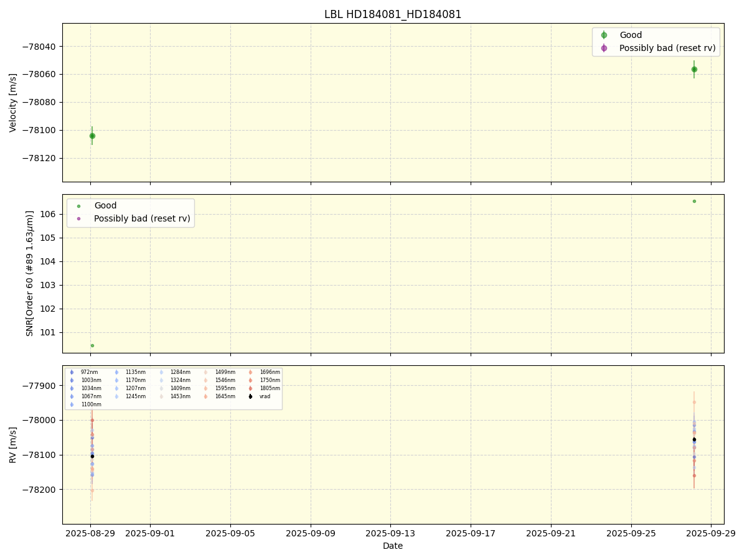Click the 2025-08-29 date tick label
This screenshot has width=747, height=560.
(x=90, y=533)
